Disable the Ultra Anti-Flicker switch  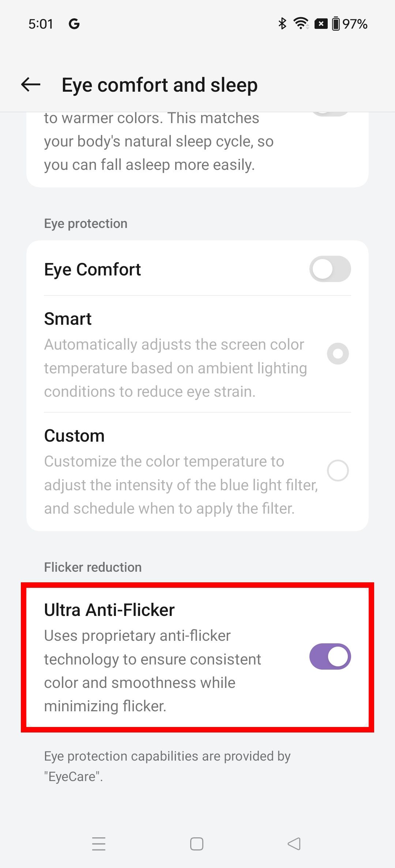(330, 656)
